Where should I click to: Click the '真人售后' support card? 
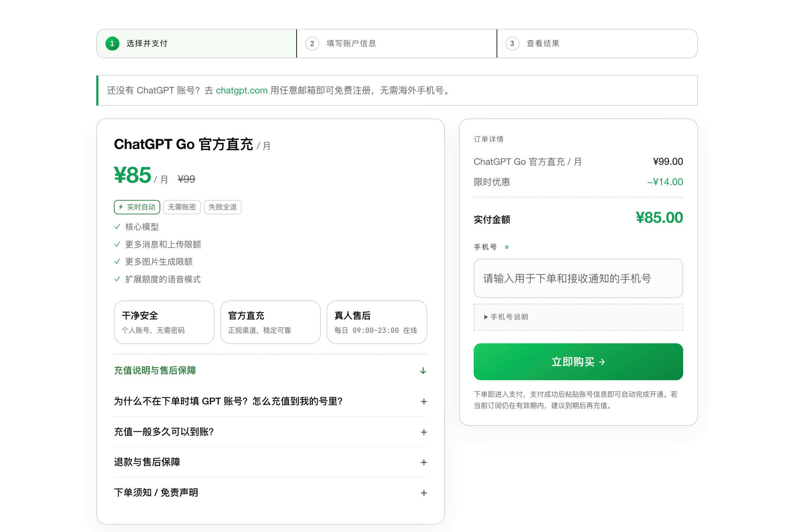(377, 322)
